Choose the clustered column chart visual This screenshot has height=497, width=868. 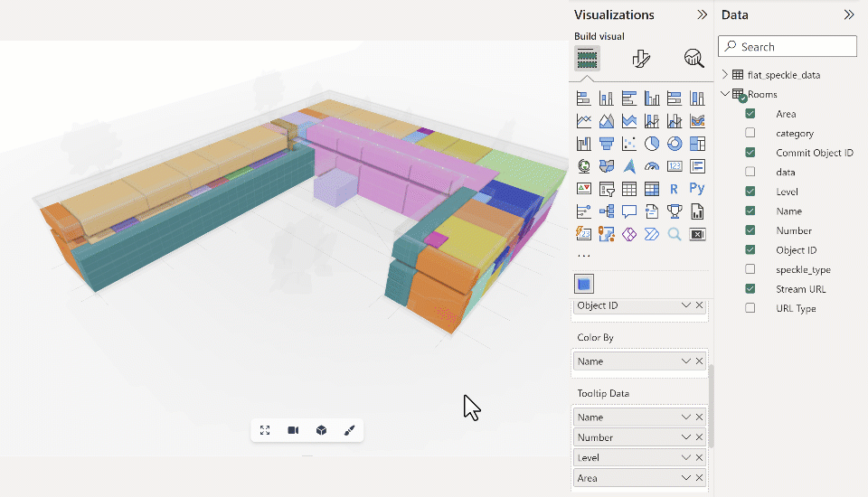pyautogui.click(x=652, y=98)
